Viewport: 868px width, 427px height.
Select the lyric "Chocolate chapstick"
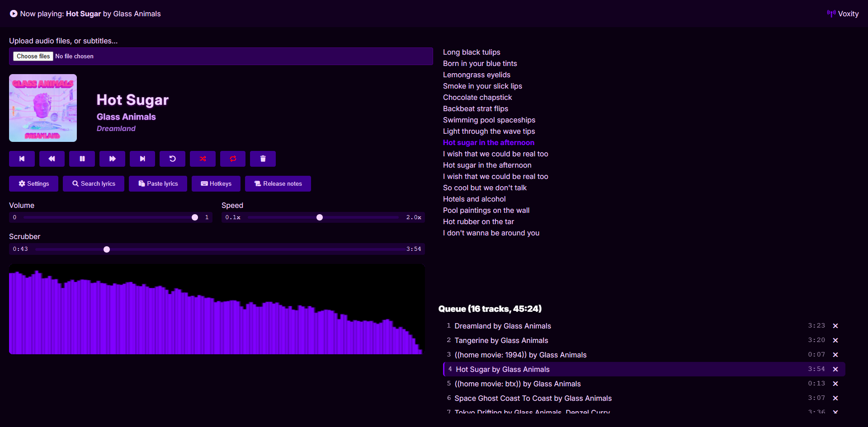coord(477,97)
